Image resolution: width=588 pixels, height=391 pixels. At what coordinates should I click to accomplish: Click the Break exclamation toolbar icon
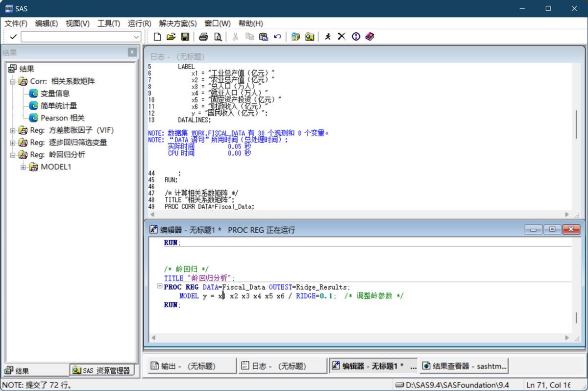356,37
